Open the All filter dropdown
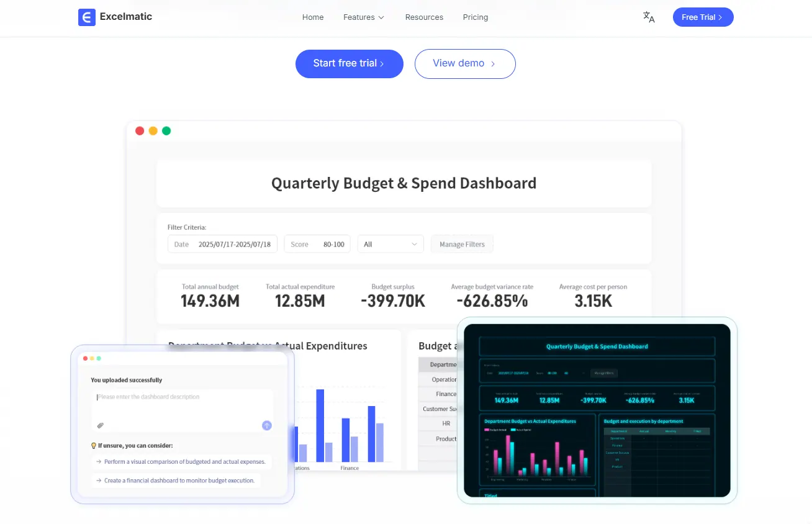This screenshot has height=524, width=812. [x=390, y=244]
